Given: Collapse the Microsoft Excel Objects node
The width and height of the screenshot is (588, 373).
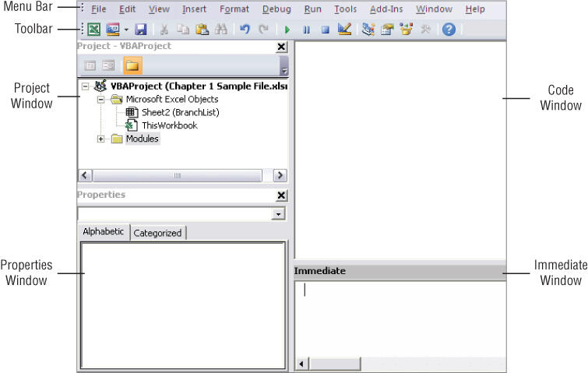Looking at the screenshot, I should tap(100, 100).
